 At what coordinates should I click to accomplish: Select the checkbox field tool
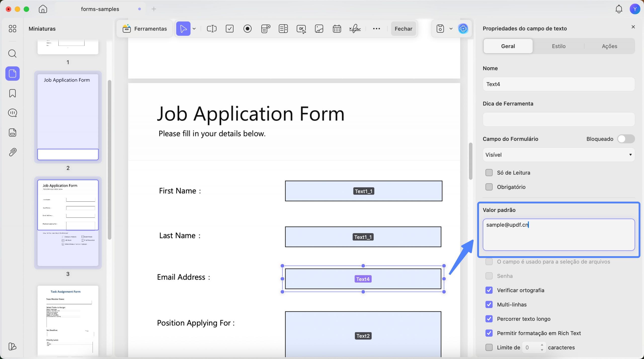[x=230, y=29]
